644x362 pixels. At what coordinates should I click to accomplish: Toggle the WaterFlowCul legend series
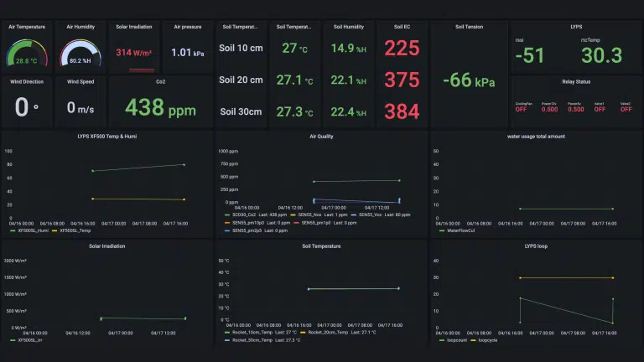click(460, 230)
